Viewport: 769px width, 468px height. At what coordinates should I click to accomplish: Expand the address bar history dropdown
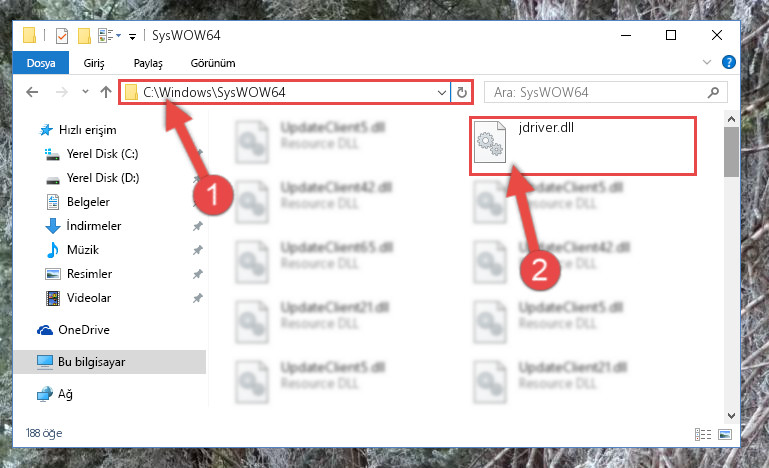click(x=441, y=92)
